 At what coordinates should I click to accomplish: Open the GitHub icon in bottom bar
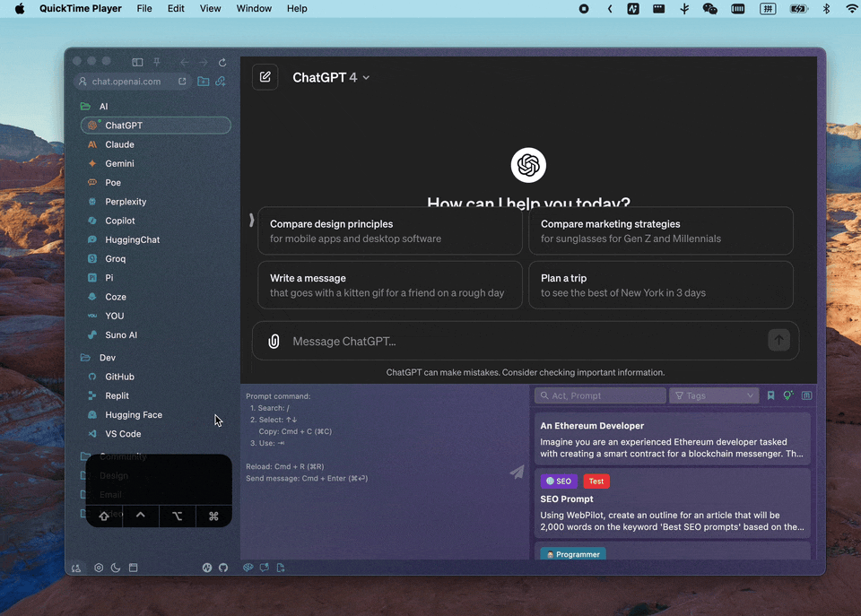(223, 568)
